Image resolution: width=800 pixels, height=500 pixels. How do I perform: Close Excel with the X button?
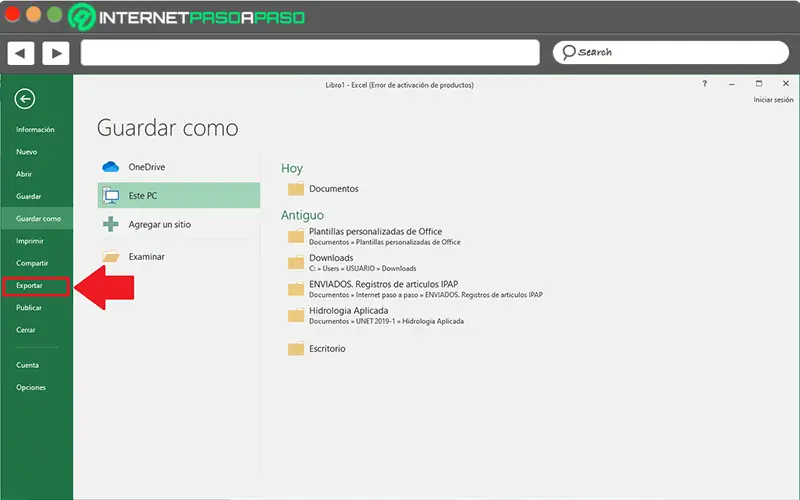tap(786, 84)
